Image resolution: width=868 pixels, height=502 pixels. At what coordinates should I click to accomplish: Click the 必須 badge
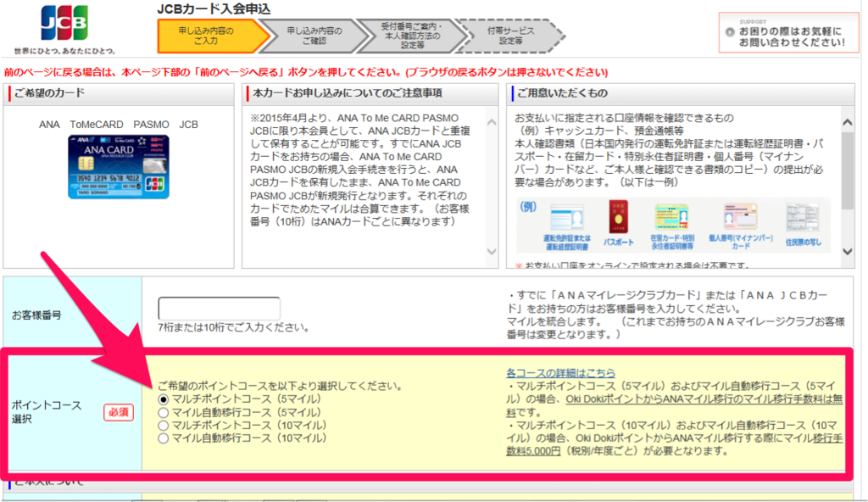tap(119, 412)
